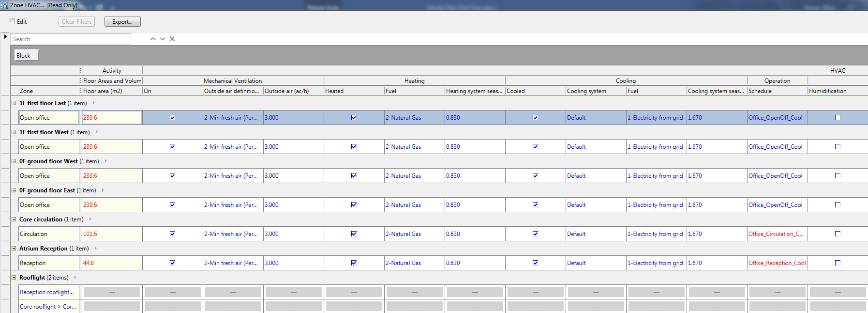The height and width of the screenshot is (313, 868).
Task: Enable the Edit checkbox
Action: [12, 21]
